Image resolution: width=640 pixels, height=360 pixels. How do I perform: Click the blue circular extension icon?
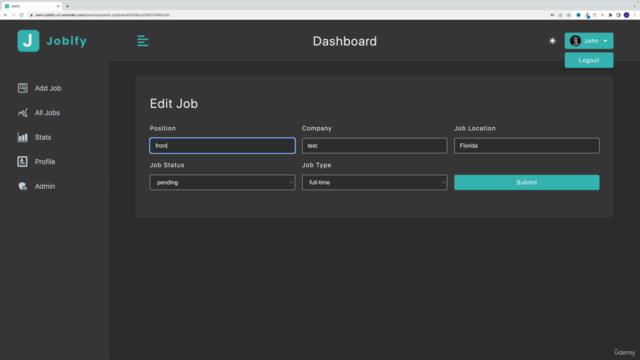(x=578, y=15)
